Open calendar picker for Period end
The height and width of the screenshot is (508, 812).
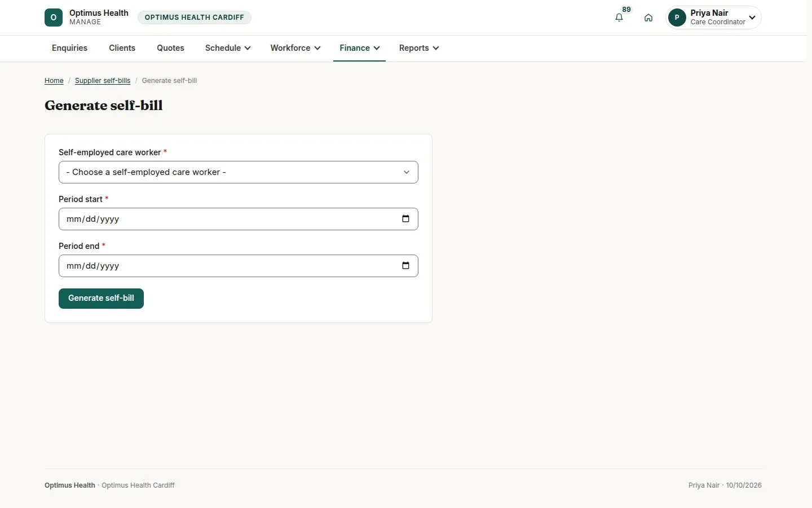click(405, 266)
